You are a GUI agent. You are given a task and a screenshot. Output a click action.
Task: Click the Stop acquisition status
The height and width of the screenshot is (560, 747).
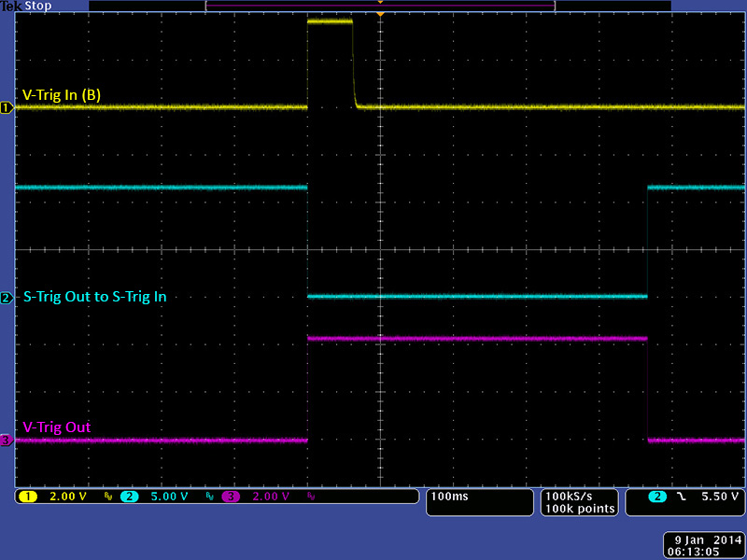(37, 6)
